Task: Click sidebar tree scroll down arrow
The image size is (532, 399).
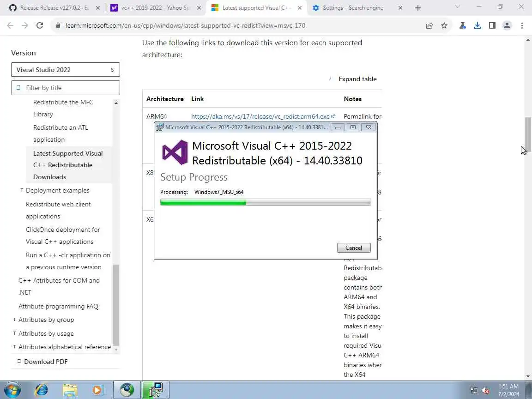Action: point(116,349)
